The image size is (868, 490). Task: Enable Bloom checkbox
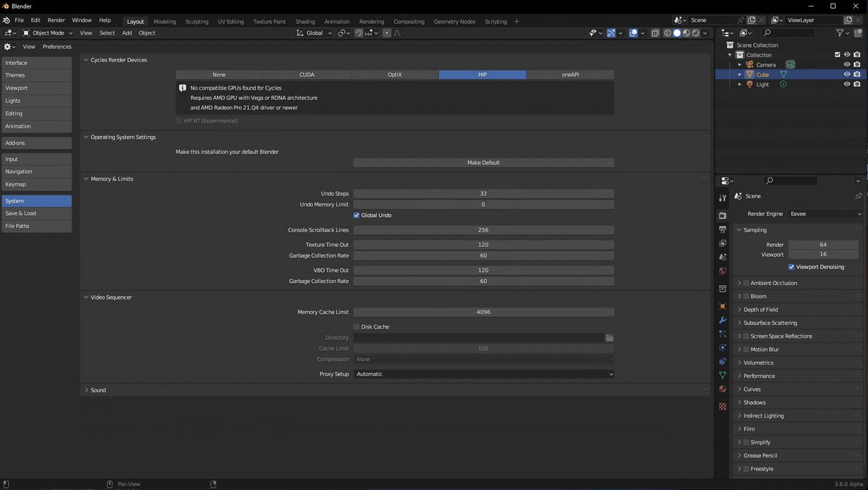746,297
